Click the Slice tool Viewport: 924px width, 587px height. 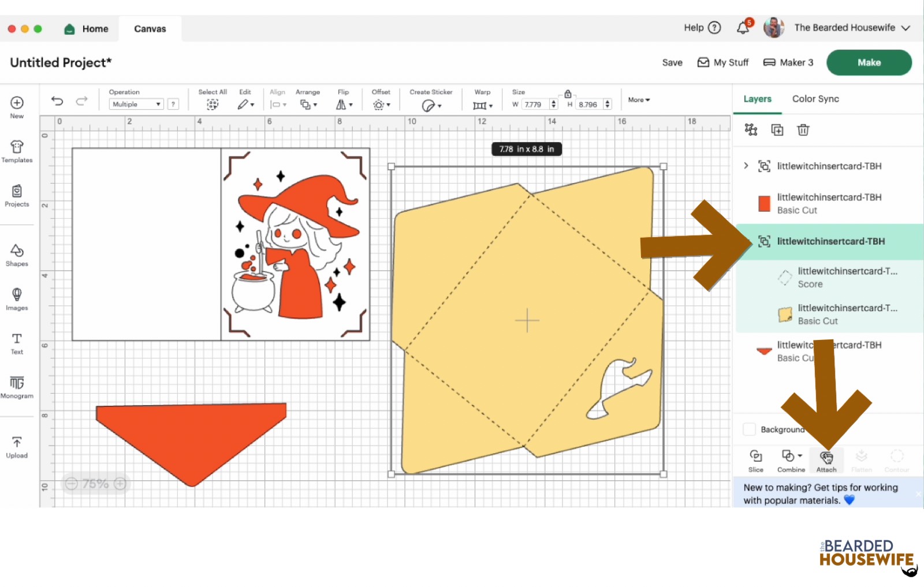point(755,461)
